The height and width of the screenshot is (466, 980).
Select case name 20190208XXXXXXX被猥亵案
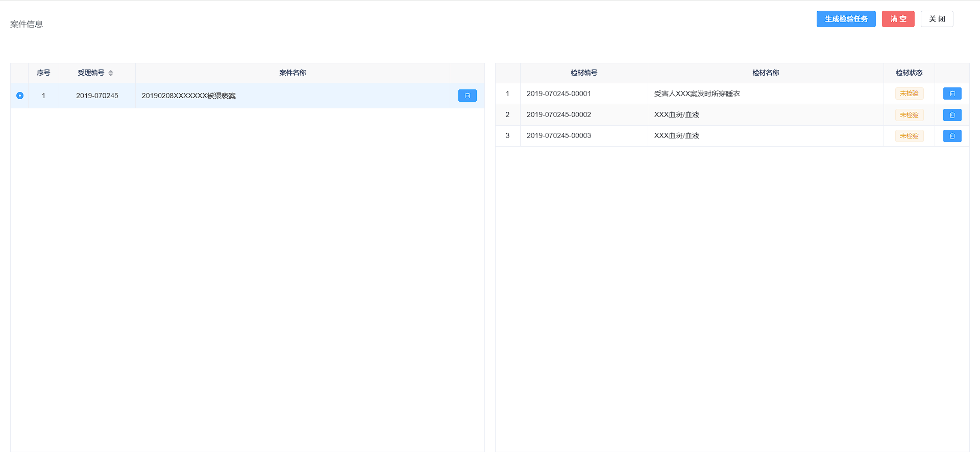tap(189, 96)
